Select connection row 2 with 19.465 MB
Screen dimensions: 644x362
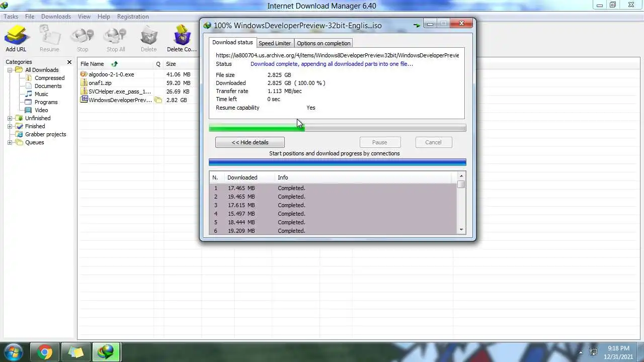(333, 197)
